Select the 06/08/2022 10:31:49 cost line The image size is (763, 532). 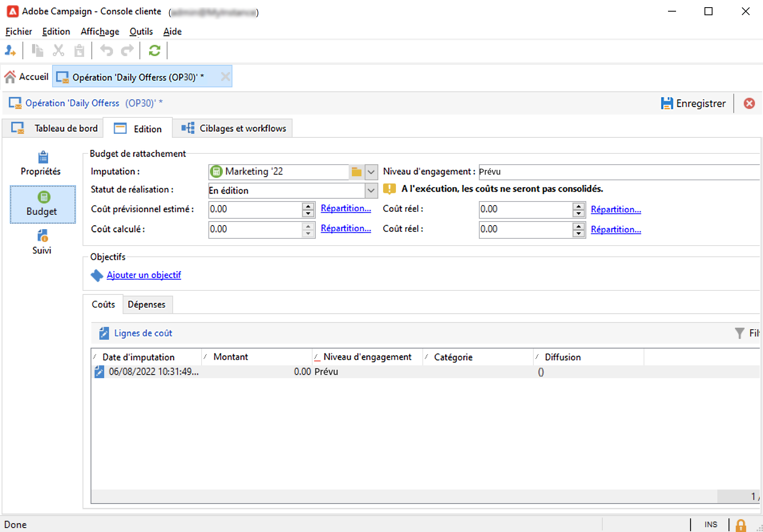pos(426,372)
